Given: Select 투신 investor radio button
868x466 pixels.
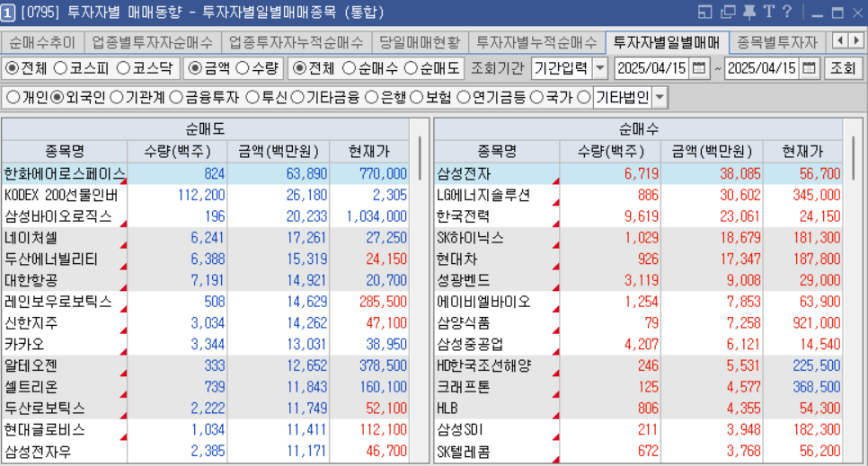Looking at the screenshot, I should tap(252, 98).
